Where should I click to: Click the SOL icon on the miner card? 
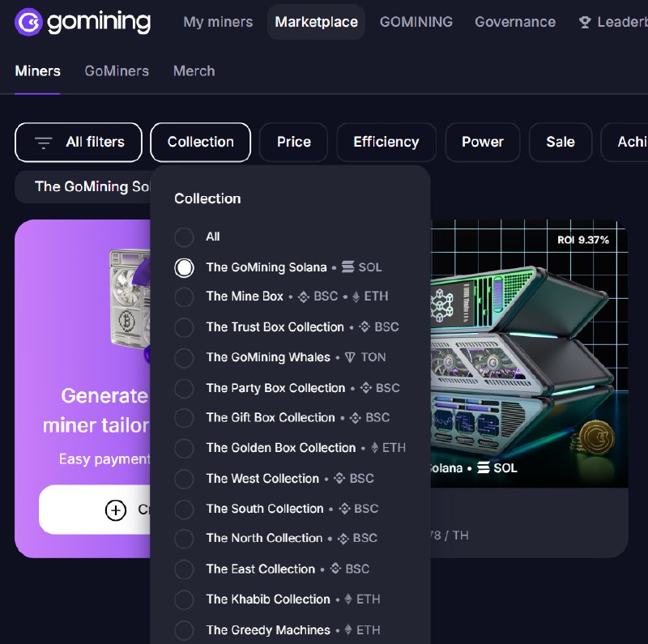pos(483,468)
